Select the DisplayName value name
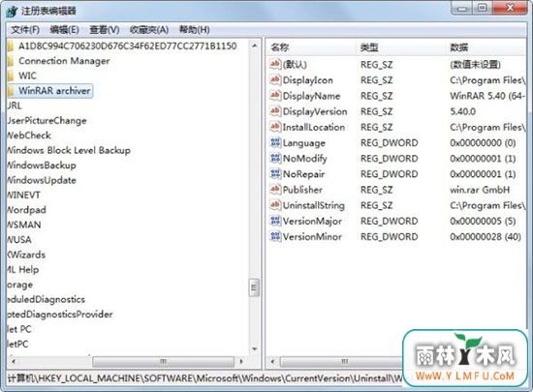The height and width of the screenshot is (392, 533). point(311,96)
